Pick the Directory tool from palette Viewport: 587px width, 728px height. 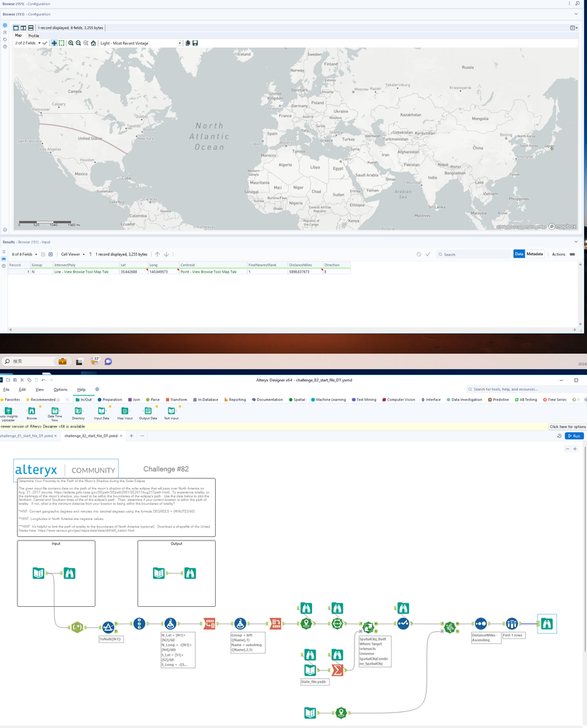point(78,413)
